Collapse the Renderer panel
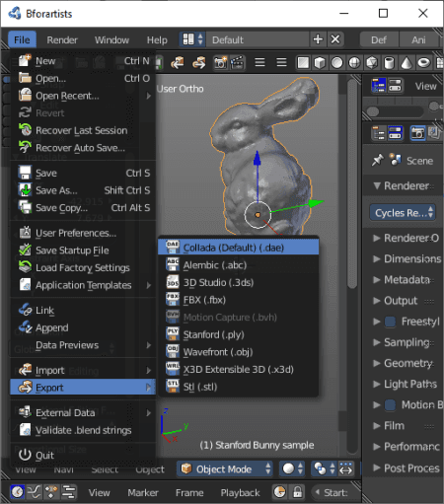The height and width of the screenshot is (504, 444). tap(377, 185)
